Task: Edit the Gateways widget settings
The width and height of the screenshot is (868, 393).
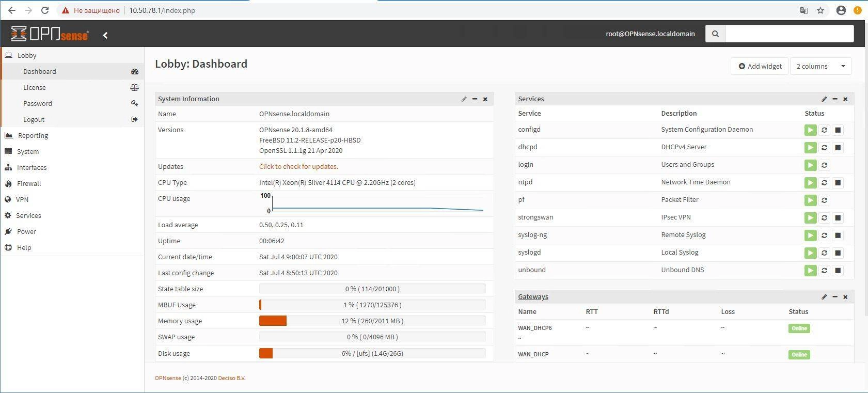Action: click(824, 297)
